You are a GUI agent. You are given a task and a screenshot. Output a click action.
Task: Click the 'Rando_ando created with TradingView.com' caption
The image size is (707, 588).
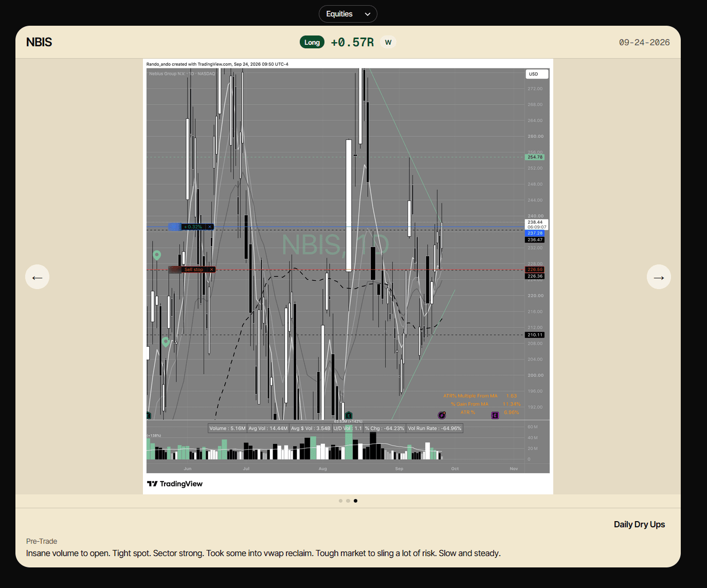tap(217, 64)
